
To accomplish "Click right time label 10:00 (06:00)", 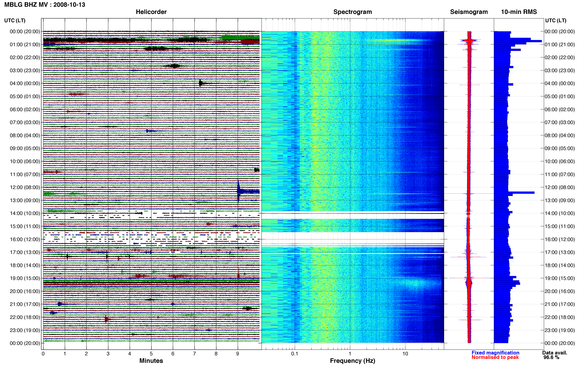I will click(x=560, y=161).
